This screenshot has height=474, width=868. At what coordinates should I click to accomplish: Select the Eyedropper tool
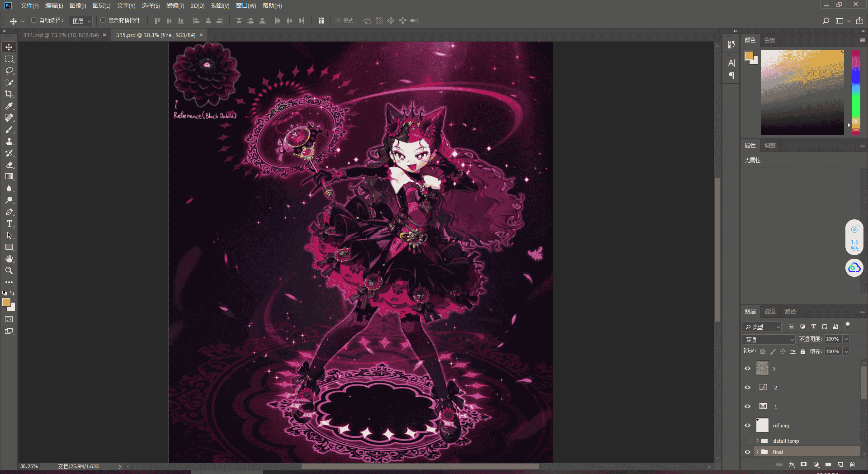[9, 106]
